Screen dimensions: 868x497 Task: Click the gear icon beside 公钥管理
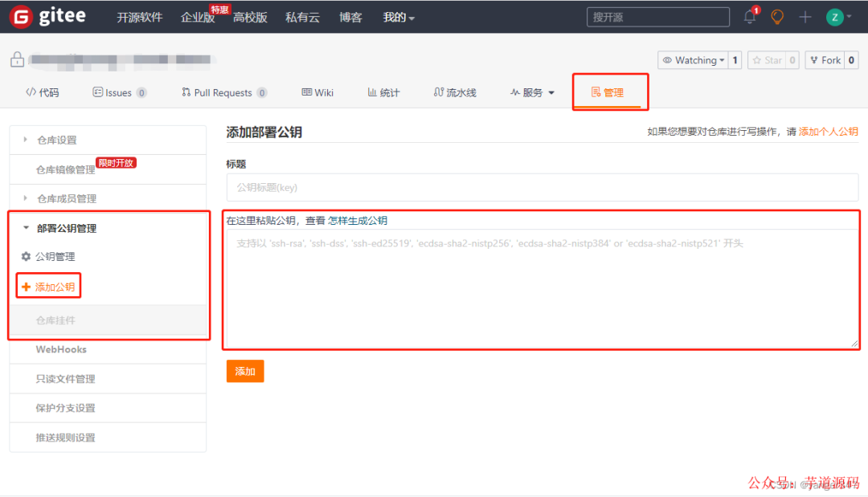[x=26, y=256]
